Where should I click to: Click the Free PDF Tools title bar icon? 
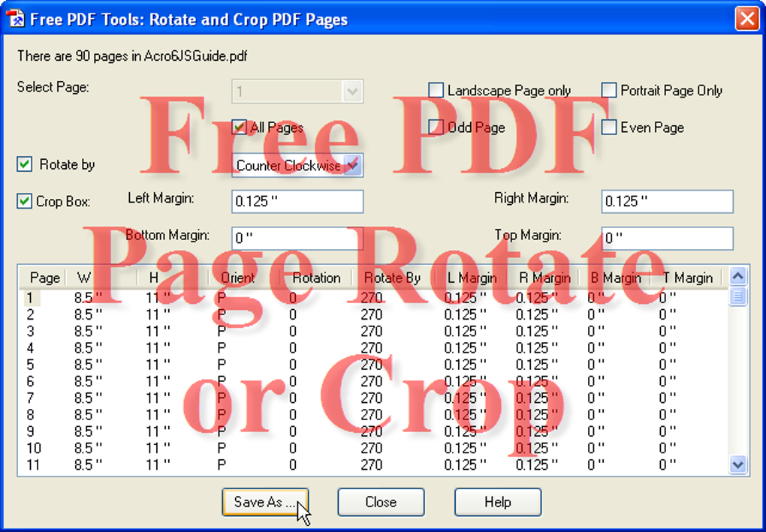[x=15, y=19]
